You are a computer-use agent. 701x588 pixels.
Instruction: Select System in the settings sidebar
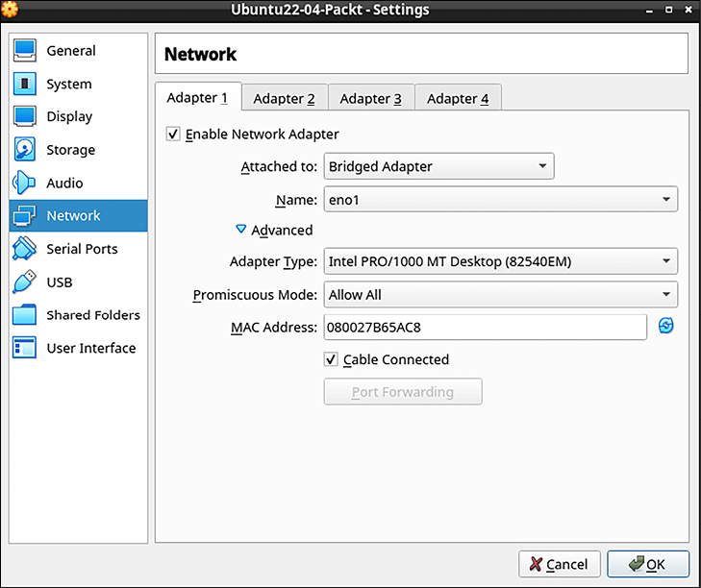pyautogui.click(x=78, y=84)
